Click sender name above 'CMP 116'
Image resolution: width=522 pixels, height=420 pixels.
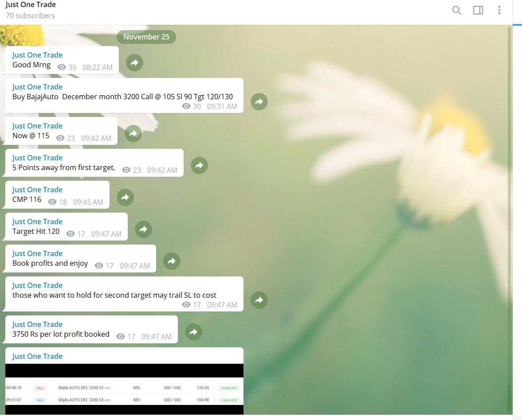pyautogui.click(x=37, y=190)
